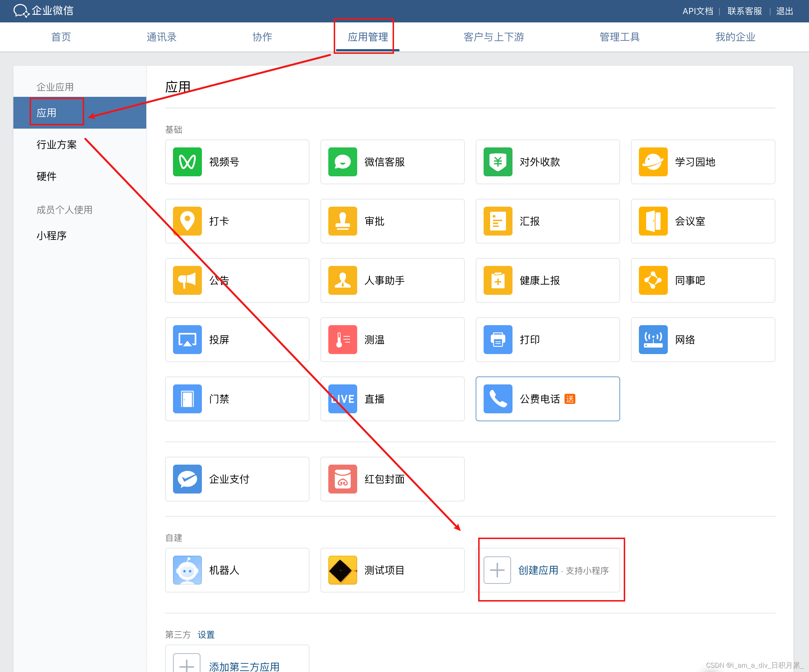This screenshot has width=809, height=672.
Task: Click the 公告 megaphone icon
Action: pyautogui.click(x=187, y=280)
